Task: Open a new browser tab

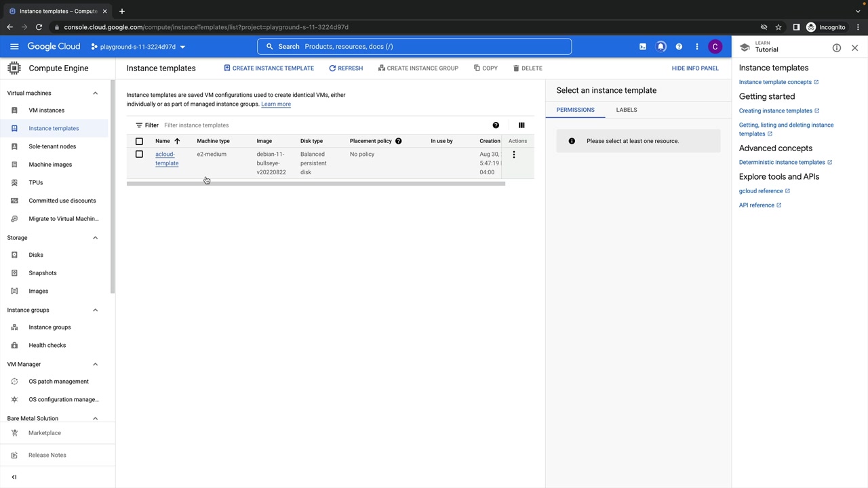Action: pyautogui.click(x=122, y=11)
